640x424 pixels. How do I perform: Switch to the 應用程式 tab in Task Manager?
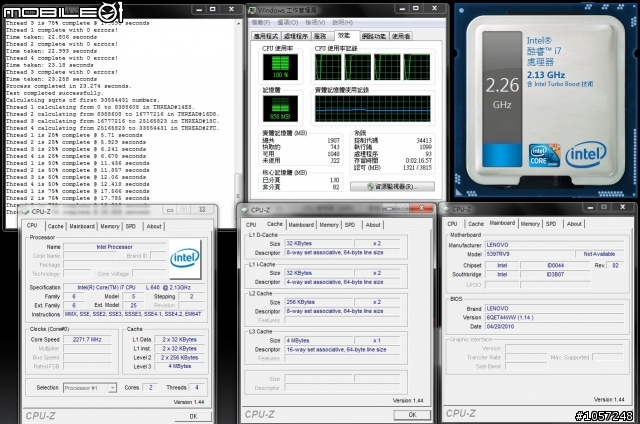pos(266,36)
